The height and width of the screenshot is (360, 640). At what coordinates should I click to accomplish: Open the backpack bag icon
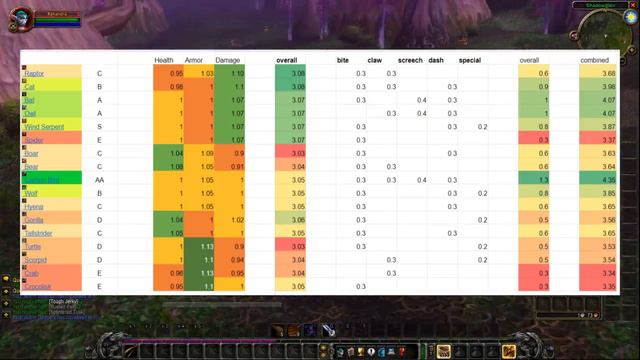[x=444, y=351]
